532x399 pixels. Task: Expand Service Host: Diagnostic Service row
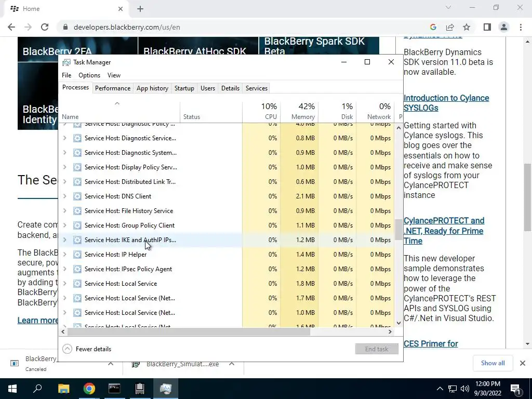coord(64,138)
